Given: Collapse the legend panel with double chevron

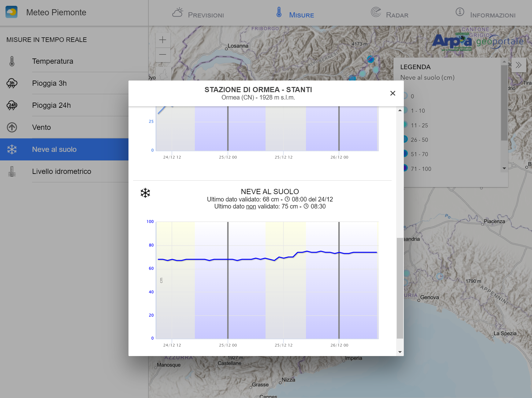Looking at the screenshot, I should [x=518, y=65].
